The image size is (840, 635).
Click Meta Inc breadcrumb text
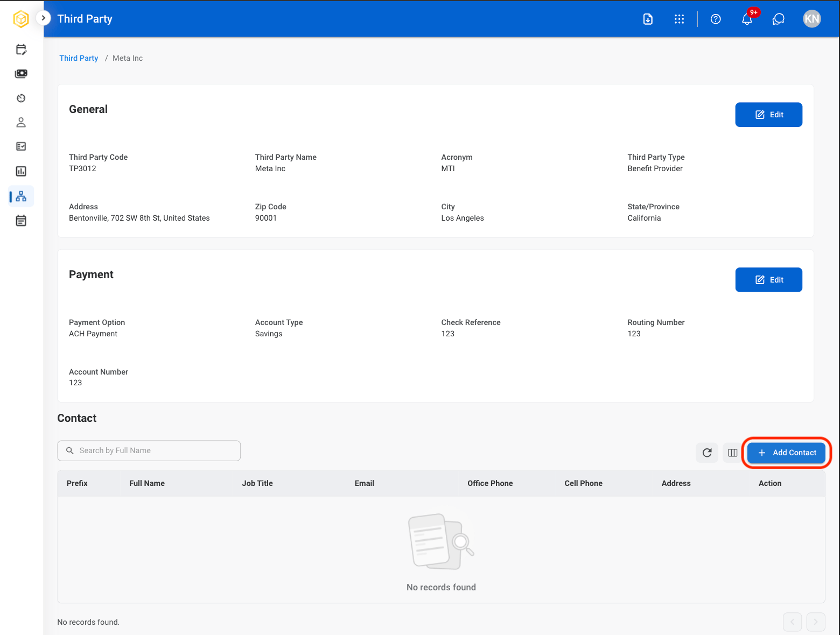[128, 58]
